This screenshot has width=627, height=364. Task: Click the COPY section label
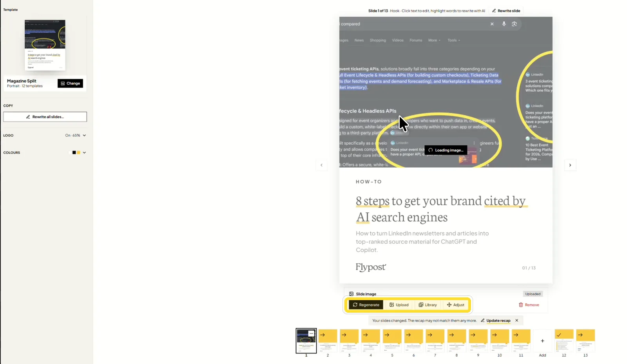[x=8, y=106]
